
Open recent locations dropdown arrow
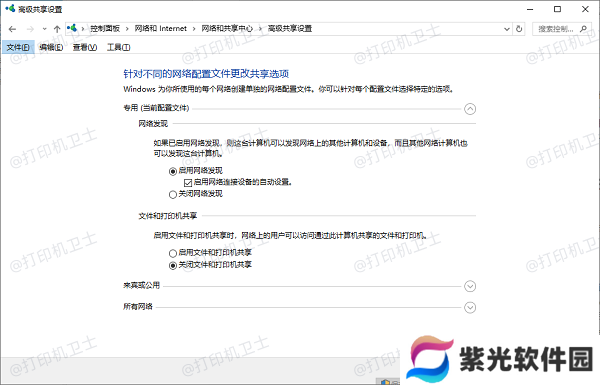click(x=44, y=29)
